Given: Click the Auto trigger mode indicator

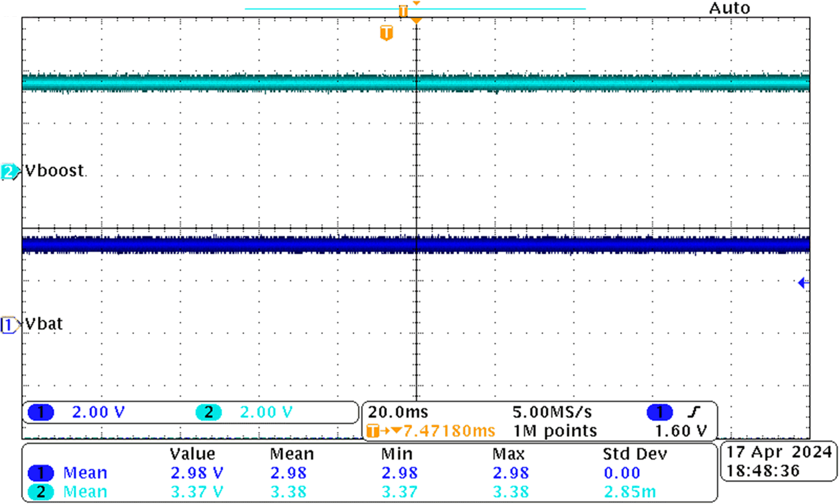Looking at the screenshot, I should [729, 8].
